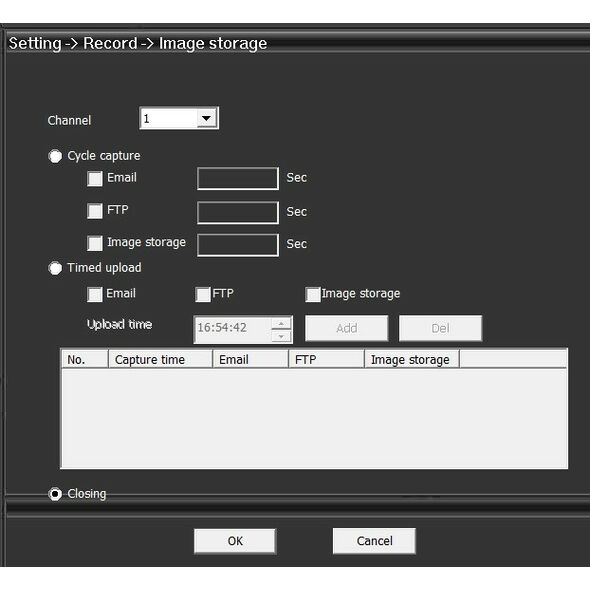Select the Closing radio button
Viewport: 590px width, 590px height.
click(x=55, y=494)
